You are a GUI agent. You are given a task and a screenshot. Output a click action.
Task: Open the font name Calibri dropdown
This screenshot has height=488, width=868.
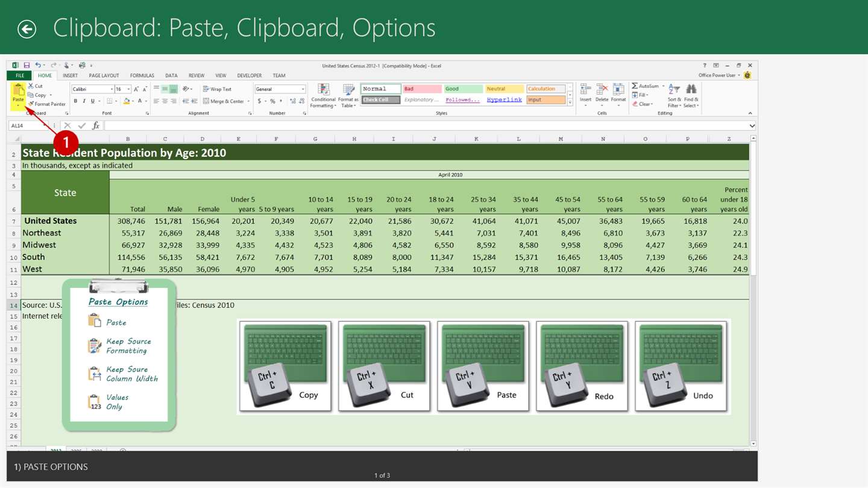(111, 89)
